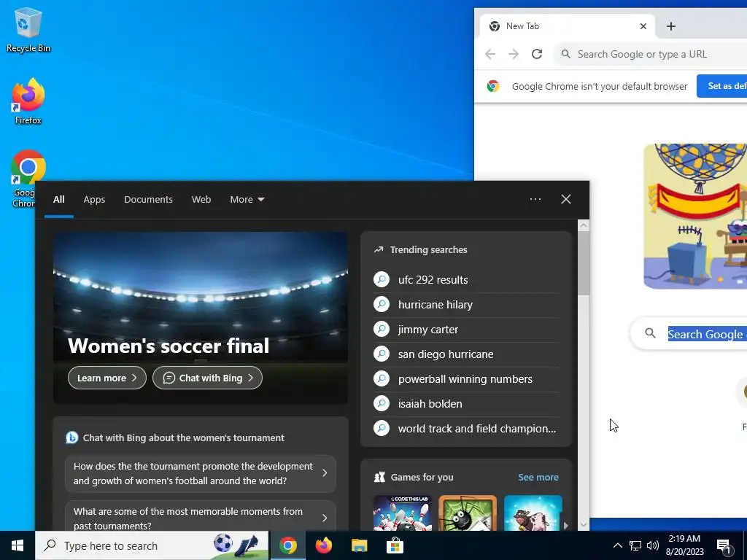The height and width of the screenshot is (560, 747).
Task: Open question about tournament promoting women's football
Action: [201, 473]
